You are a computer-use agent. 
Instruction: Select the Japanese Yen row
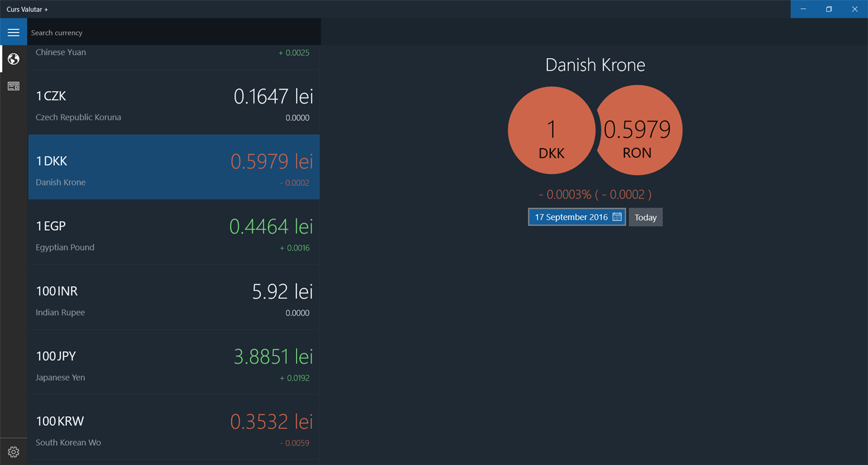(x=174, y=362)
